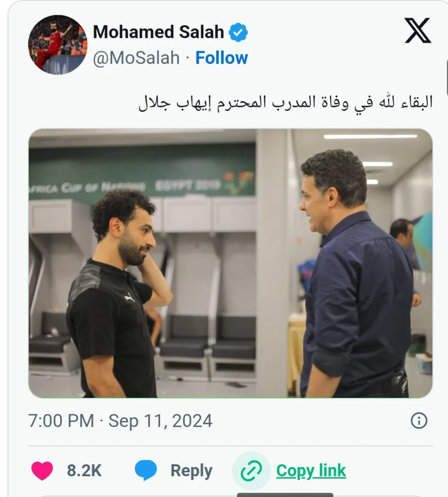Click the green chain link icon
This screenshot has height=497, width=448.
(x=251, y=471)
